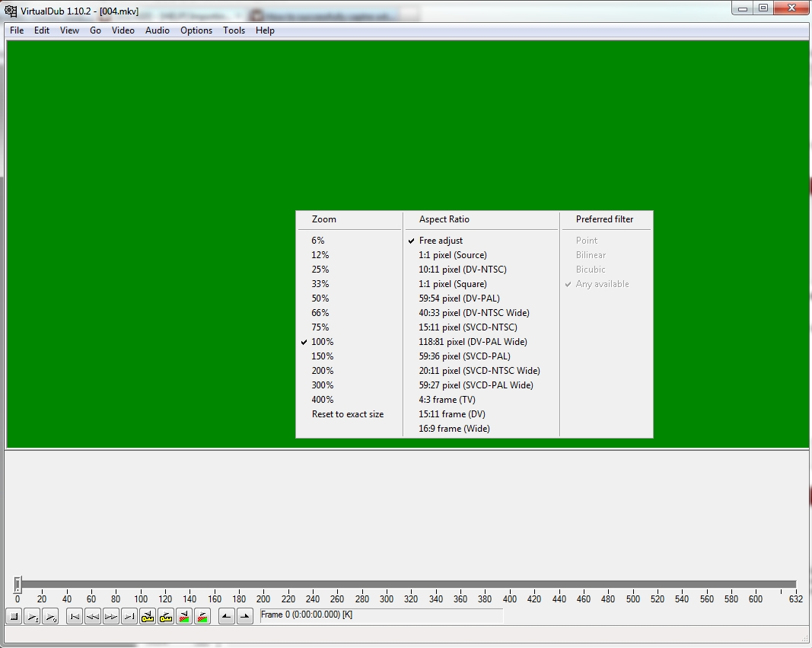Step backward one frame
The width and height of the screenshot is (812, 648).
(93, 617)
